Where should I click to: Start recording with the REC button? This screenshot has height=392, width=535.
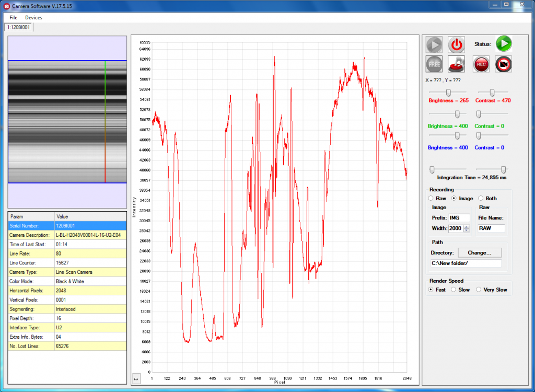[x=481, y=64]
